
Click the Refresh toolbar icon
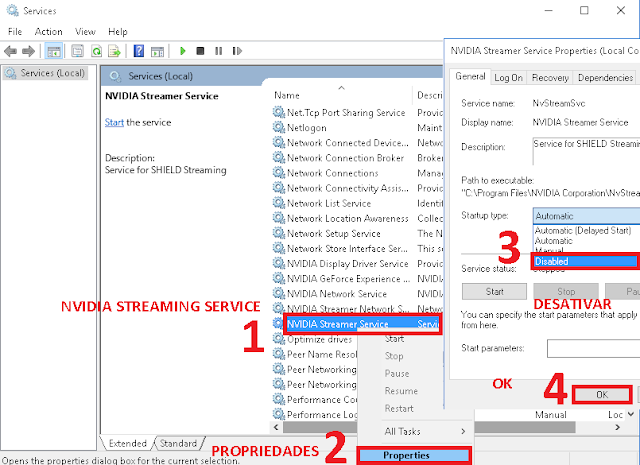[x=96, y=51]
